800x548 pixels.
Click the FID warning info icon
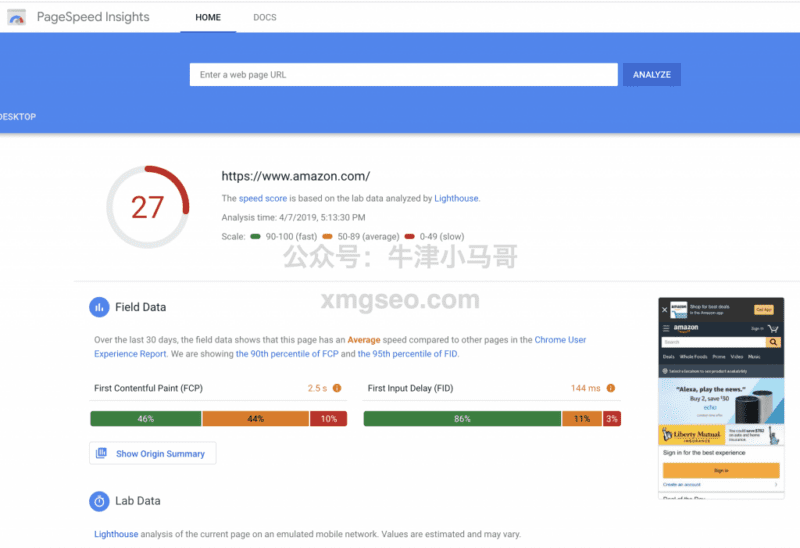[x=611, y=388]
